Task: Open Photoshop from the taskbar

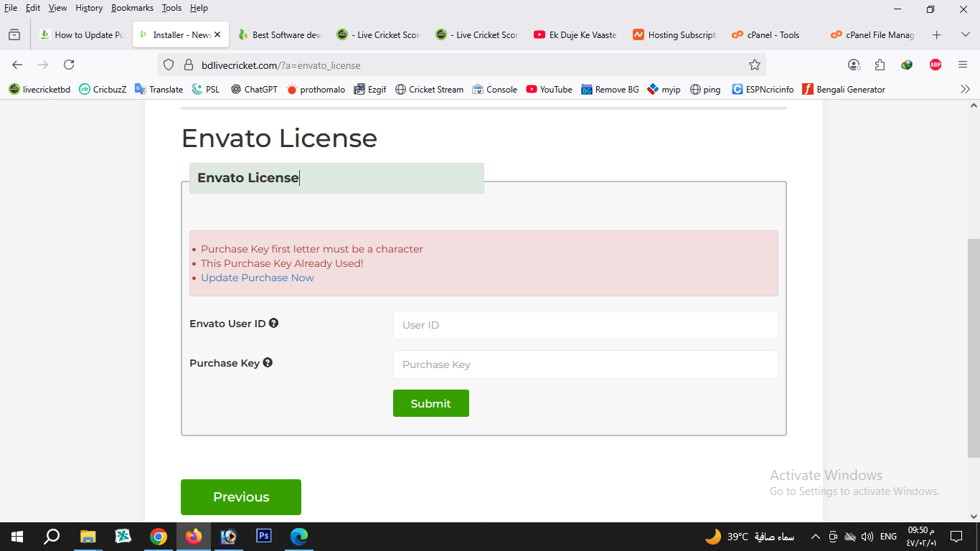Action: [263, 536]
